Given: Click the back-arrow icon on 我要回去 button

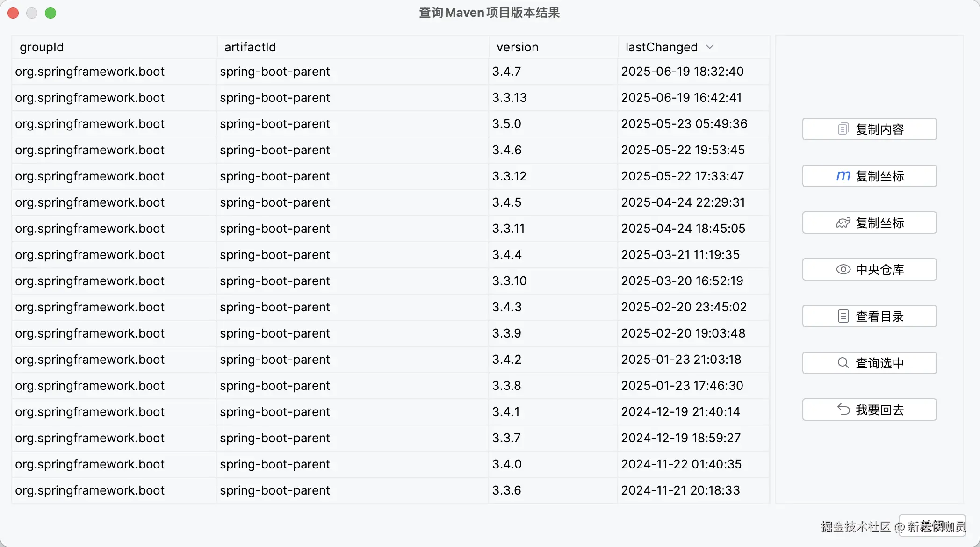Looking at the screenshot, I should tap(843, 409).
